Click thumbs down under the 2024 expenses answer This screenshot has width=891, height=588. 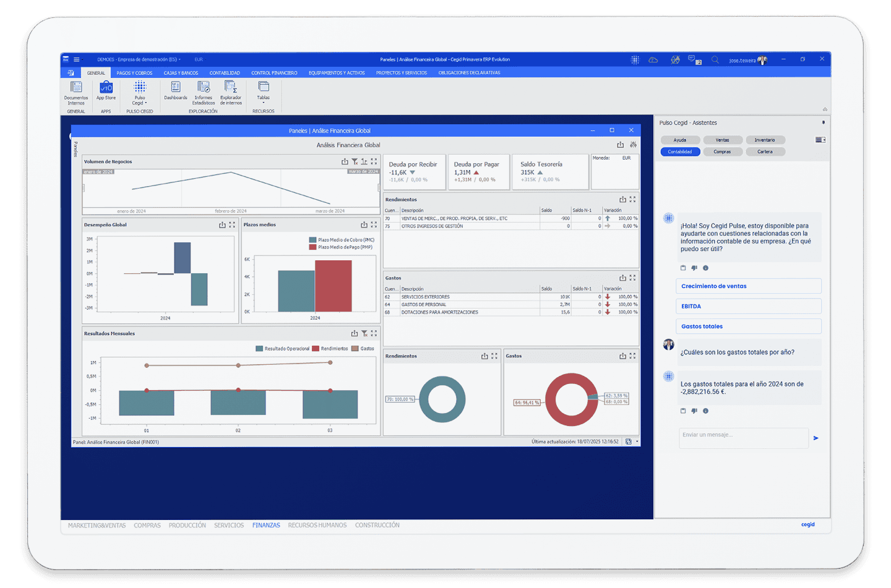pyautogui.click(x=694, y=411)
